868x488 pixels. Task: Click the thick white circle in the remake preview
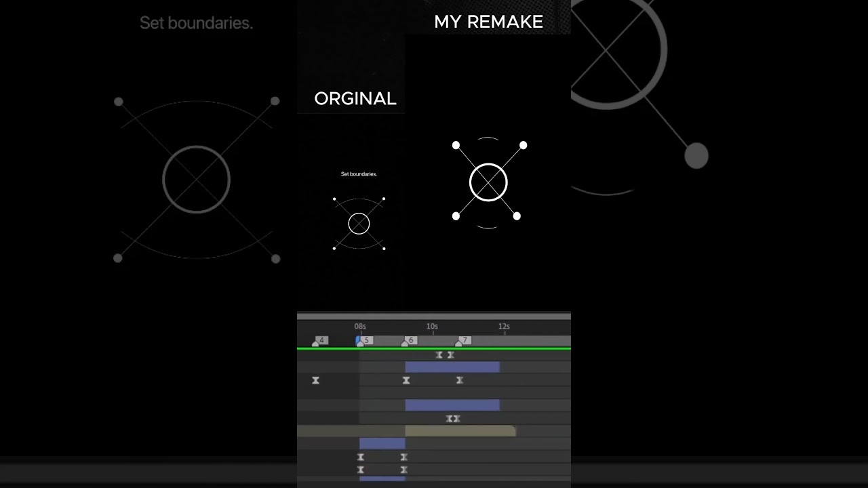[488, 182]
